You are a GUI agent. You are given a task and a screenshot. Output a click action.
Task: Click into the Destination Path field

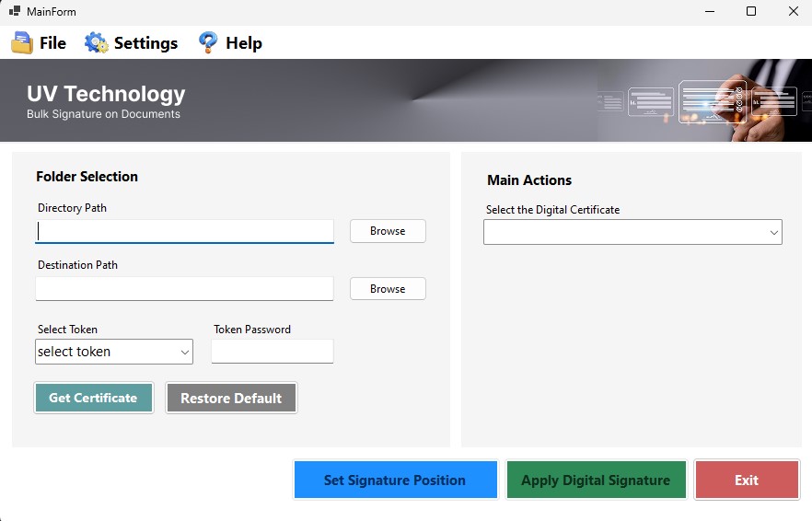tap(184, 288)
